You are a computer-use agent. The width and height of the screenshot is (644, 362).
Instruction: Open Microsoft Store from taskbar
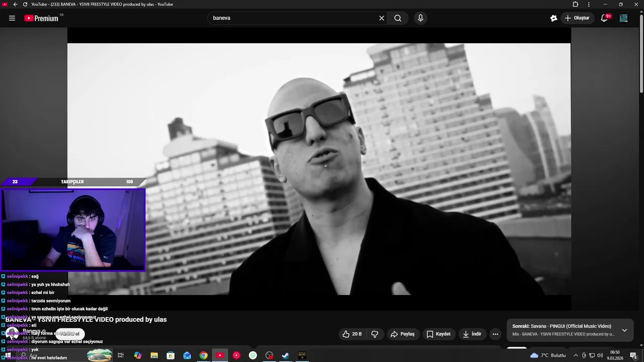[x=171, y=355]
